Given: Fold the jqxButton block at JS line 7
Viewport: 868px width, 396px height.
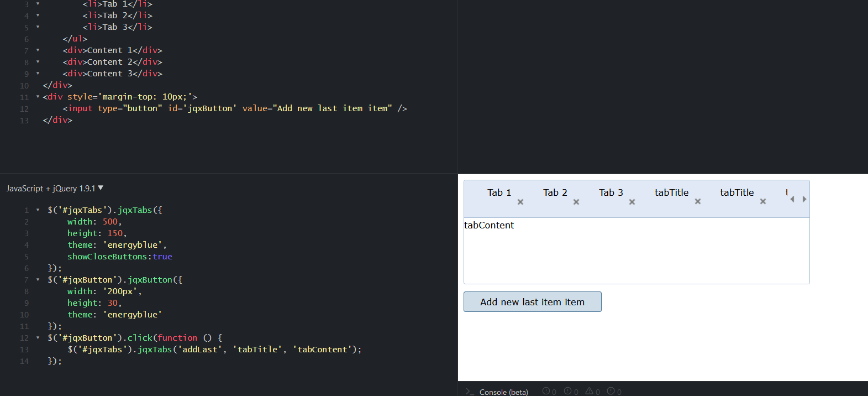Looking at the screenshot, I should click(38, 280).
